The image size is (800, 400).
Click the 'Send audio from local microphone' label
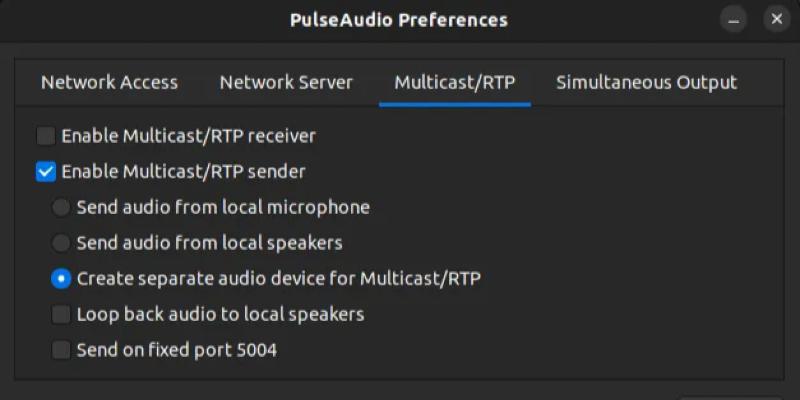223,207
